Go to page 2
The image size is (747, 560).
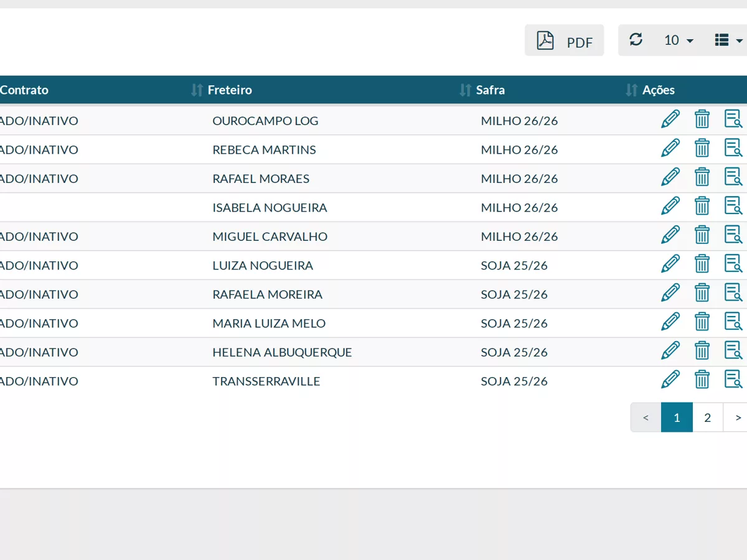pyautogui.click(x=707, y=418)
